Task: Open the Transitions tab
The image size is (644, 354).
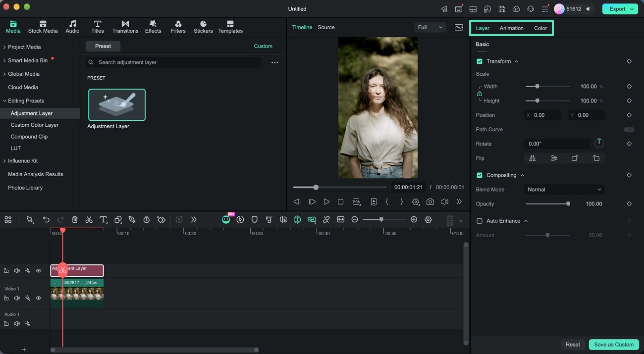Action: tap(125, 27)
